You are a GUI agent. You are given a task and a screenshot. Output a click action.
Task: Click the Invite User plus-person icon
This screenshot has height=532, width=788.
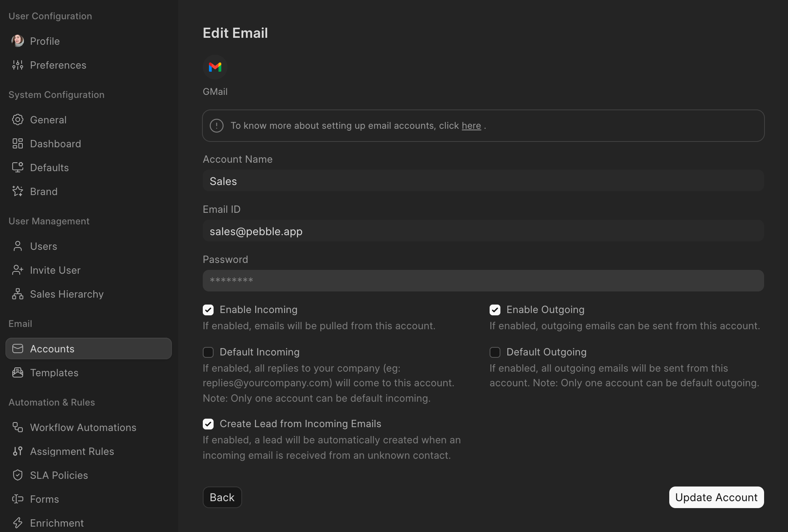click(18, 270)
